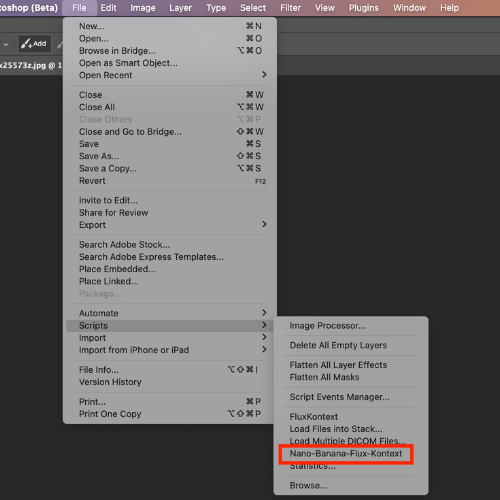Screen dimensions: 500x500
Task: Choose Open... from File menu
Action: point(170,38)
